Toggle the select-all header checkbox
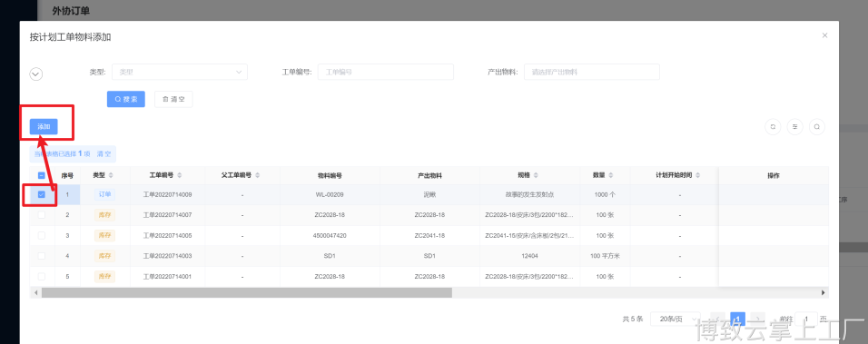 [x=42, y=175]
